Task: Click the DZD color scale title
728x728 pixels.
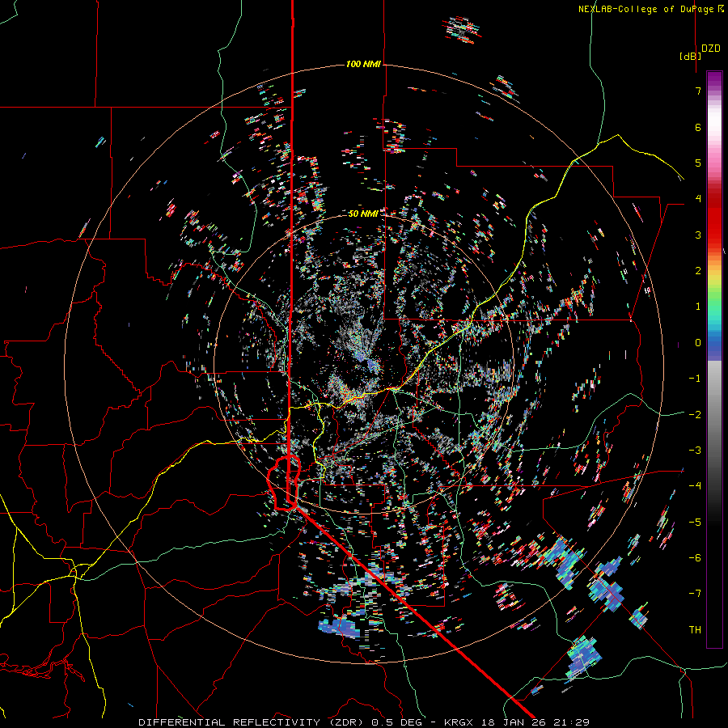Action: (x=710, y=49)
